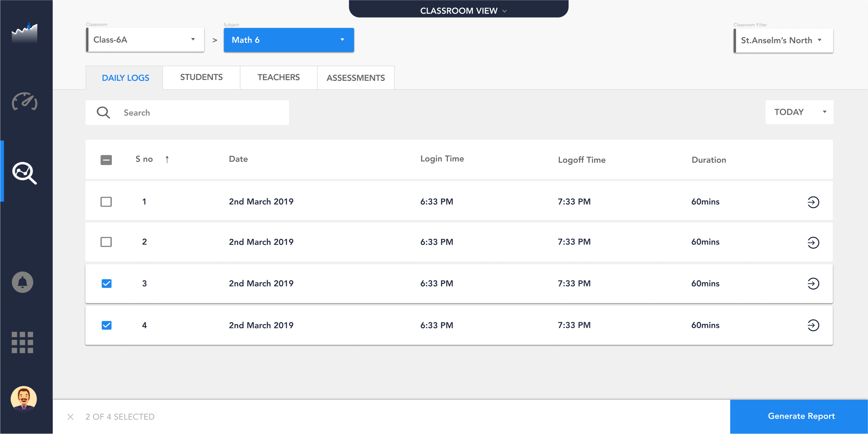Open the apps grid icon in sidebar

point(22,342)
